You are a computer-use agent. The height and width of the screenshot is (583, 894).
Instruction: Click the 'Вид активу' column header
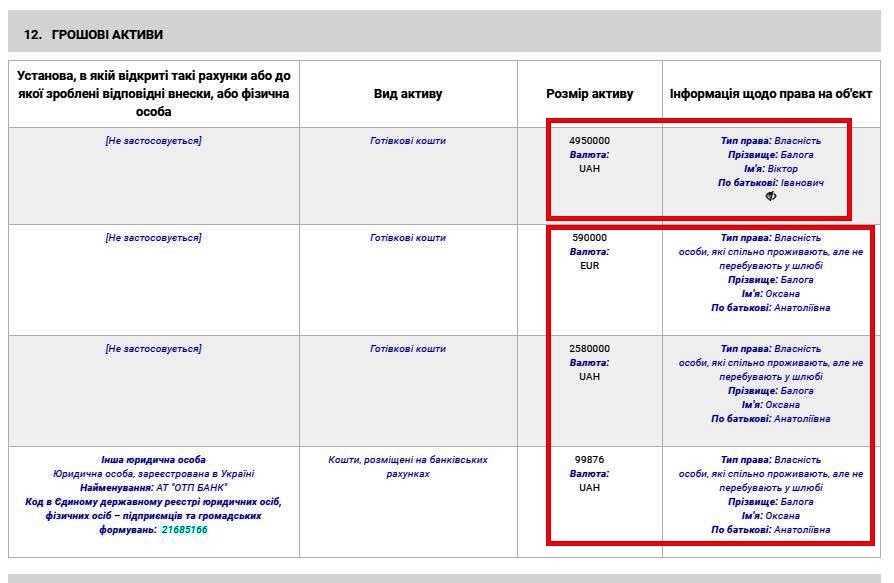click(408, 94)
